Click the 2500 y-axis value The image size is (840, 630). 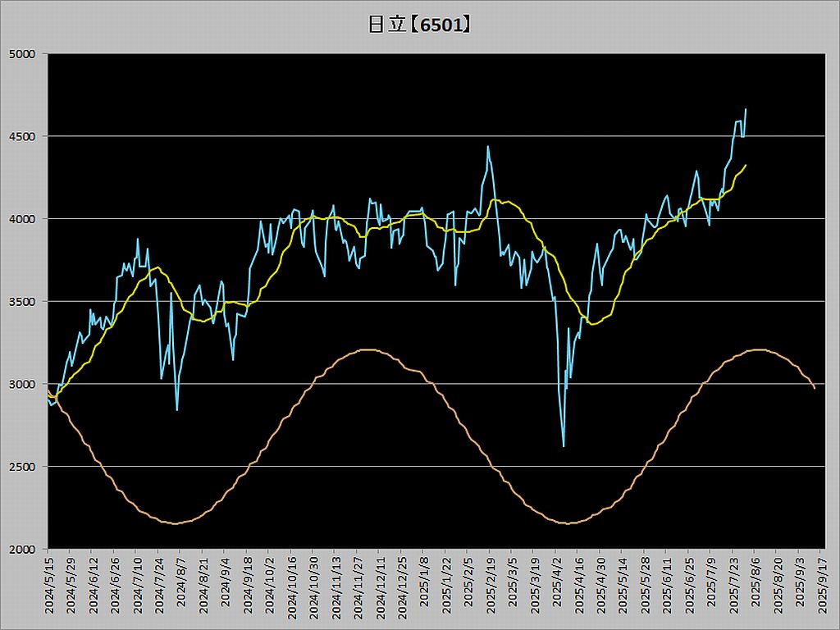coord(22,467)
